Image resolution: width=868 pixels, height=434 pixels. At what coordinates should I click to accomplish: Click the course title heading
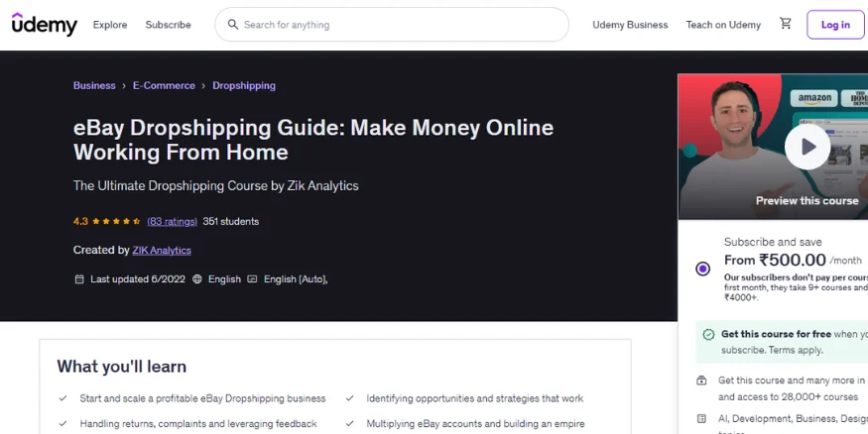pos(313,140)
